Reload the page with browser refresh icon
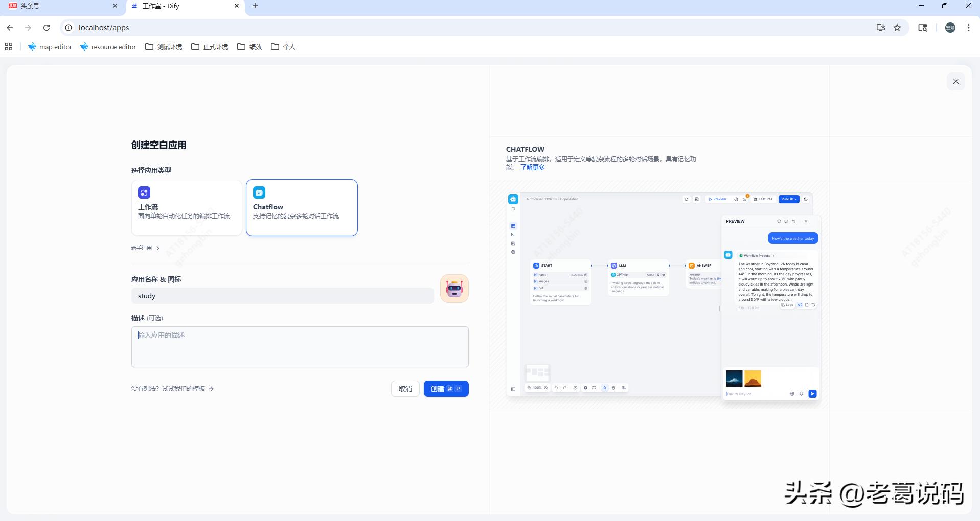 [47, 28]
